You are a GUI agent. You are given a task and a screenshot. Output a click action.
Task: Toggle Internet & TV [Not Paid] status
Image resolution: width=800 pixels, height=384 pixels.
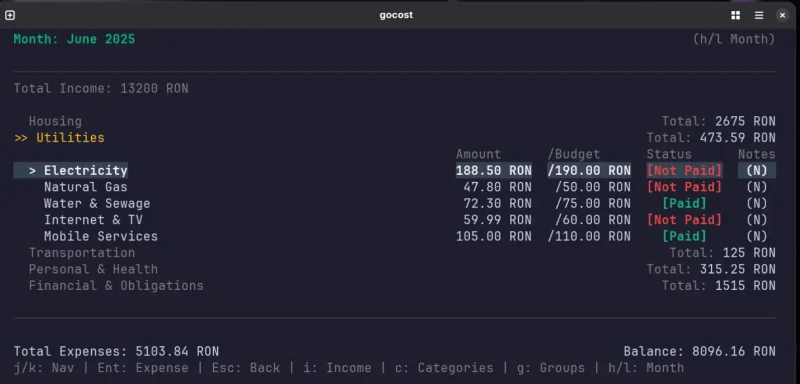point(685,220)
